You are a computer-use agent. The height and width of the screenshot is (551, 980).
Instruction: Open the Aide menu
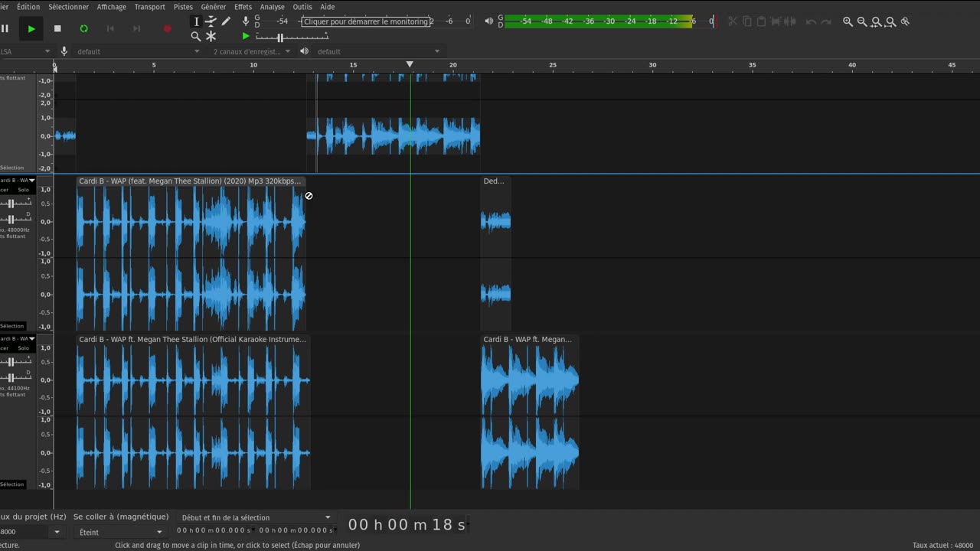[327, 7]
